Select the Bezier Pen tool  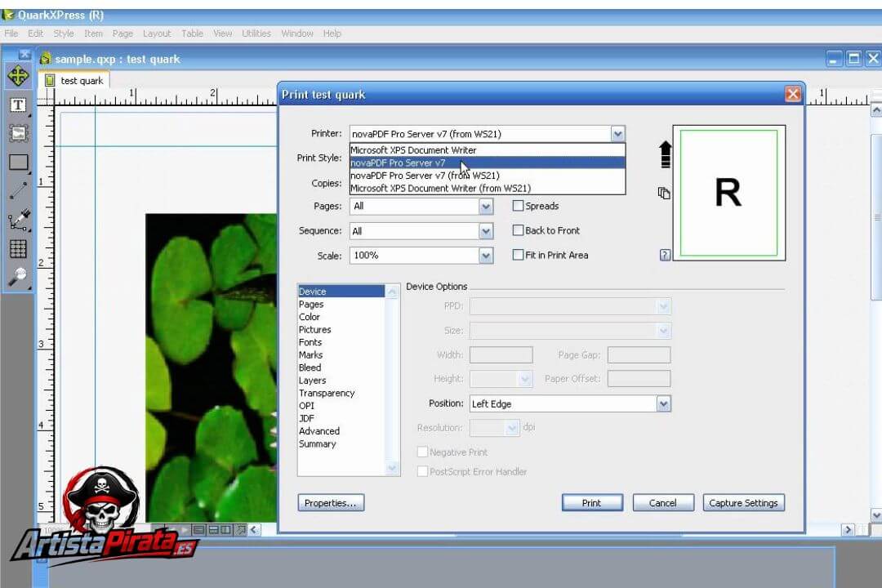pos(19,220)
